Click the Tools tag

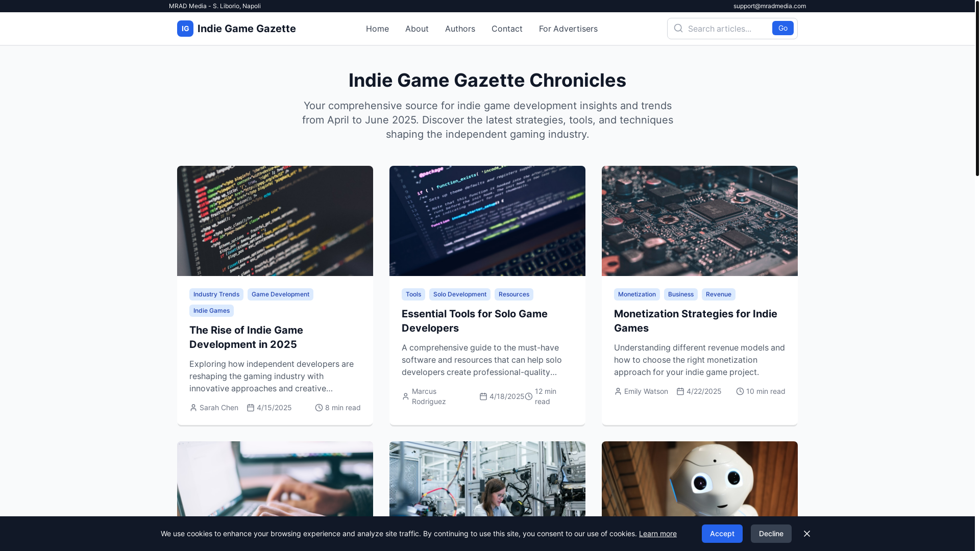tap(413, 294)
